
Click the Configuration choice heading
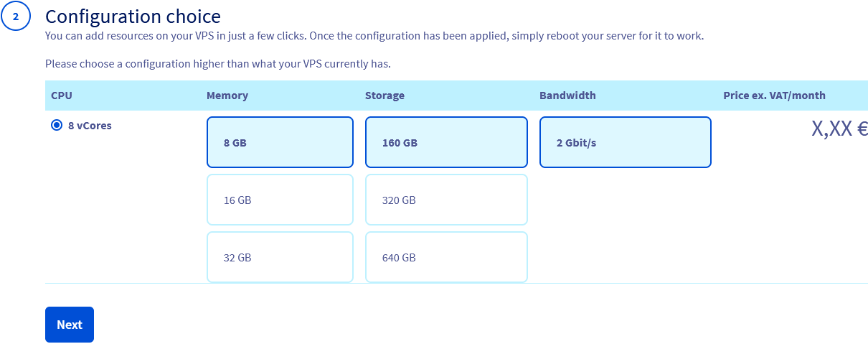click(133, 16)
